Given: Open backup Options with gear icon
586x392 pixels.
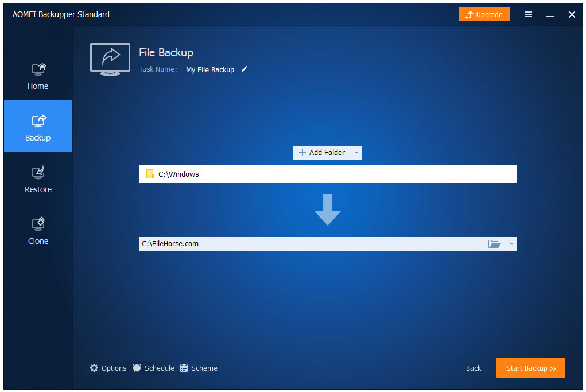Looking at the screenshot, I should (108, 368).
